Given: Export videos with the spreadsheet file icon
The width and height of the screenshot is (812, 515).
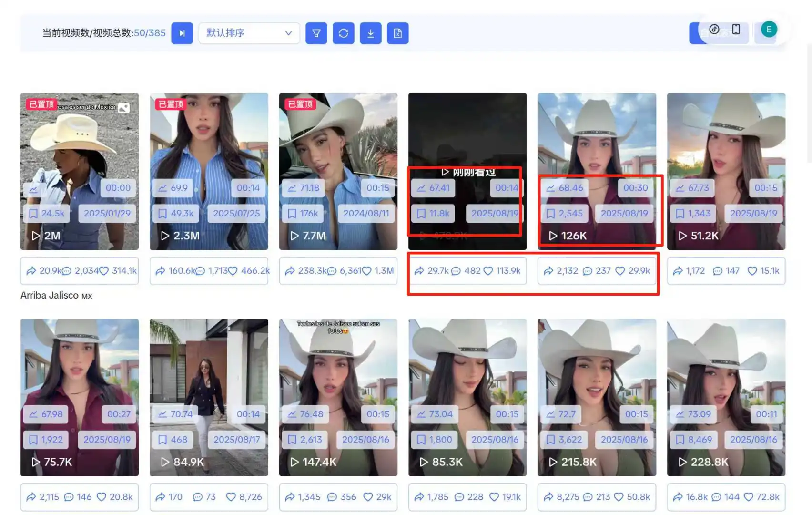Looking at the screenshot, I should click(398, 33).
